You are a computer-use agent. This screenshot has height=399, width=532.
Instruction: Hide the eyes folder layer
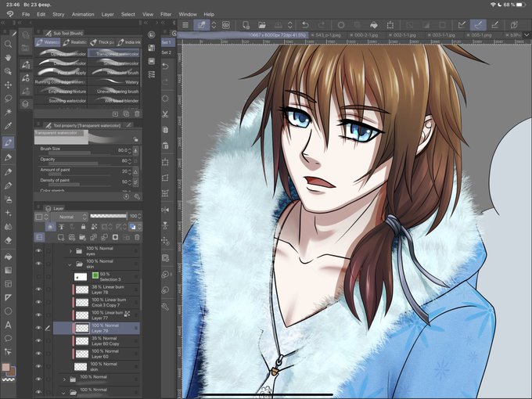pos(38,250)
